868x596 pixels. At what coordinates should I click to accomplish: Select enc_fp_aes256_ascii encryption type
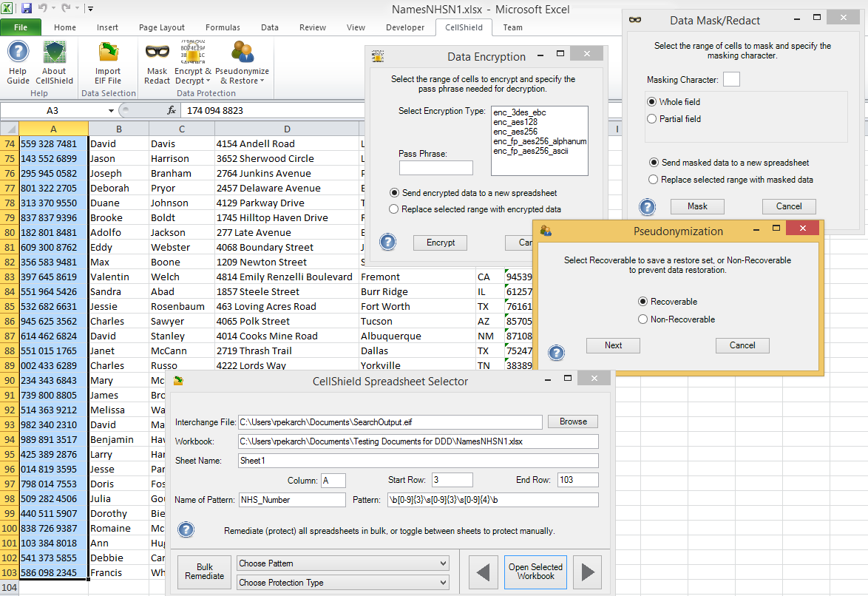tap(531, 151)
